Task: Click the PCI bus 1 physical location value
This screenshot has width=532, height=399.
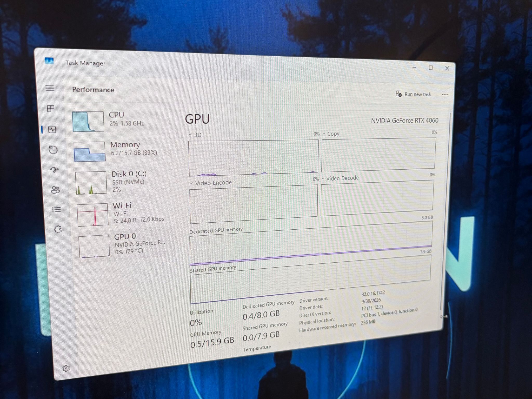Action: pos(389,312)
